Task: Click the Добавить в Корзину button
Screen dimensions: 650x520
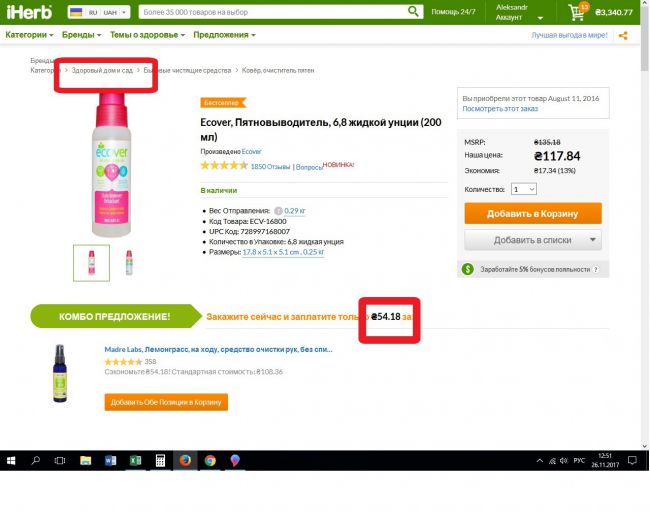Action: coord(533,213)
